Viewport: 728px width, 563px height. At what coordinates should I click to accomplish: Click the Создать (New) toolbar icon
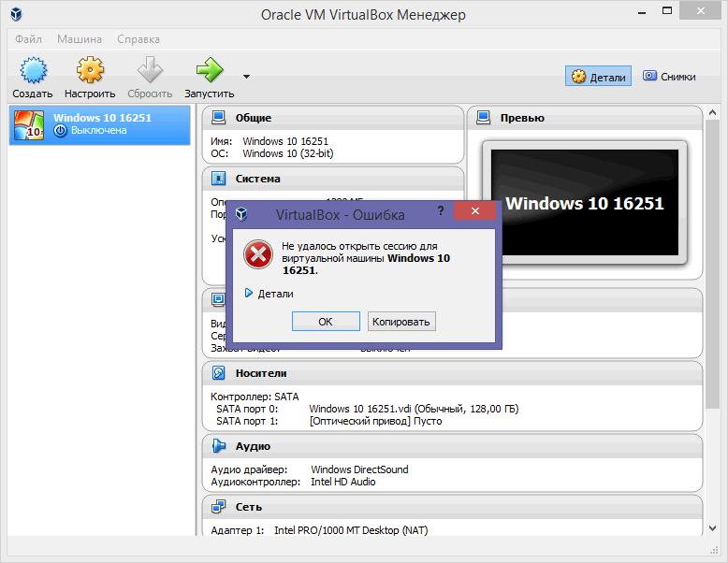[x=33, y=70]
